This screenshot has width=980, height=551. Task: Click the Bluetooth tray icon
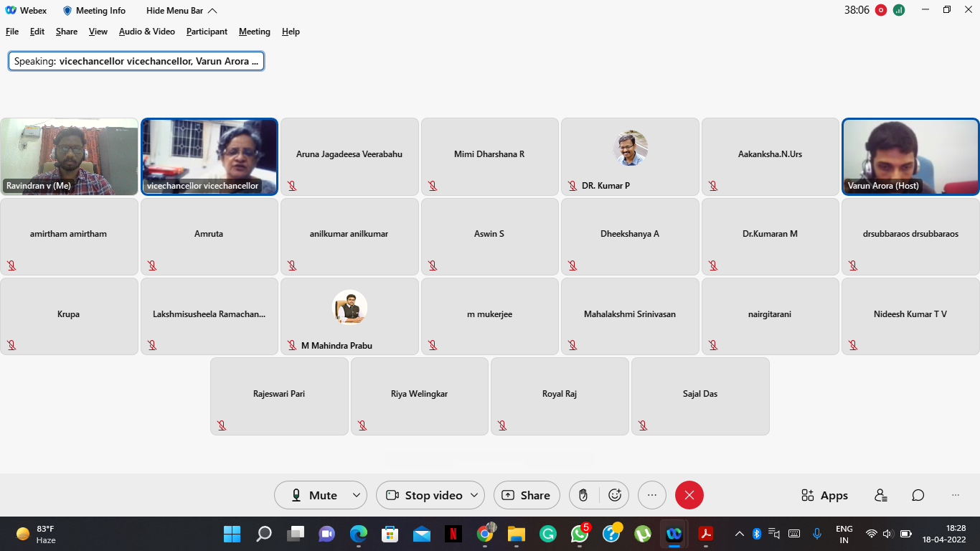tap(757, 534)
